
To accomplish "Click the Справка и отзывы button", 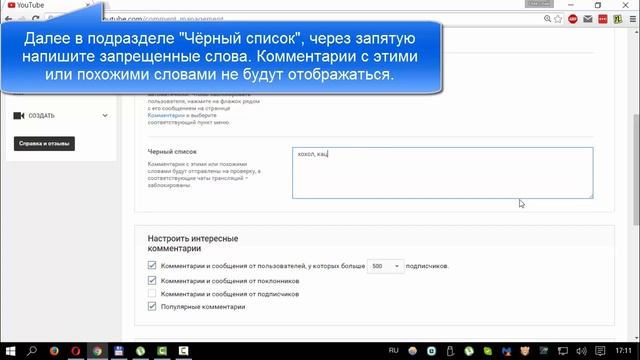I will click(x=44, y=144).
